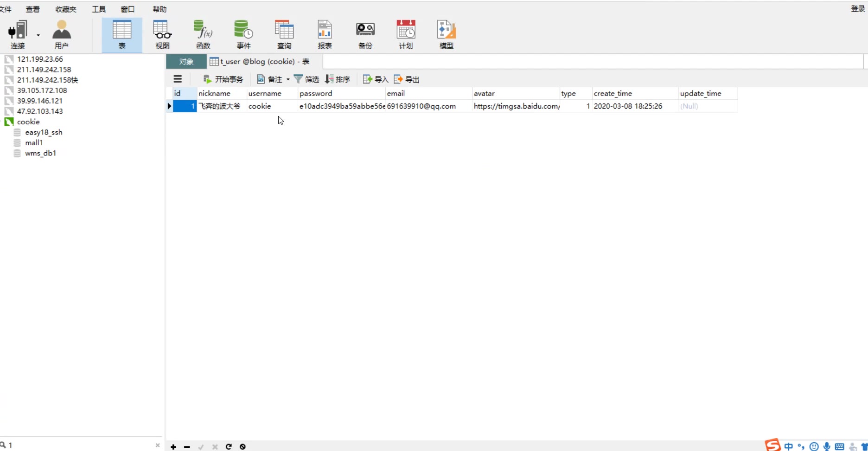Click the create_time column header

coord(635,93)
